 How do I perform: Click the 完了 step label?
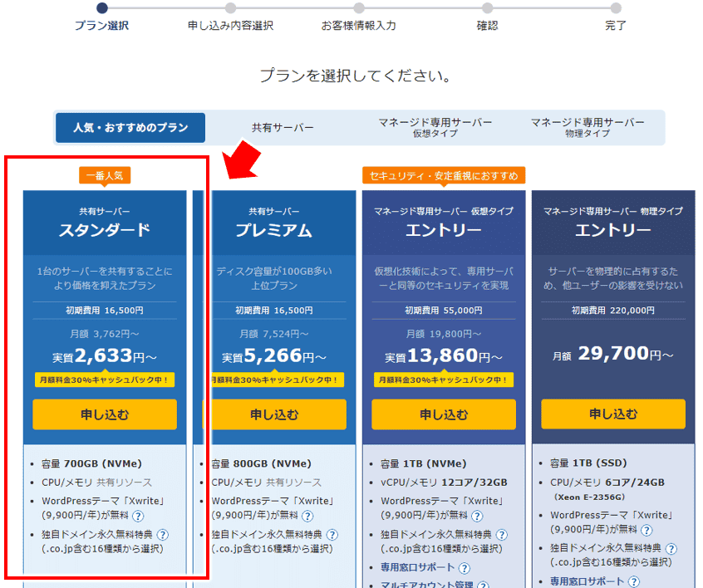[616, 26]
